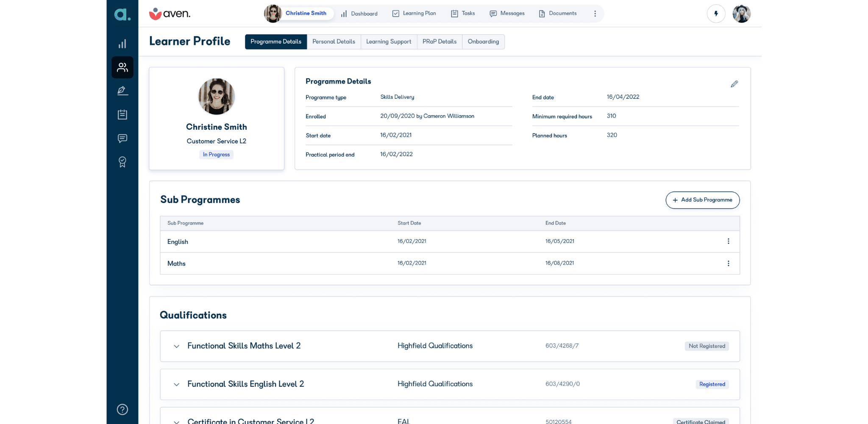The image size is (868, 424).
Task: Click the Start Date column header
Action: click(409, 223)
